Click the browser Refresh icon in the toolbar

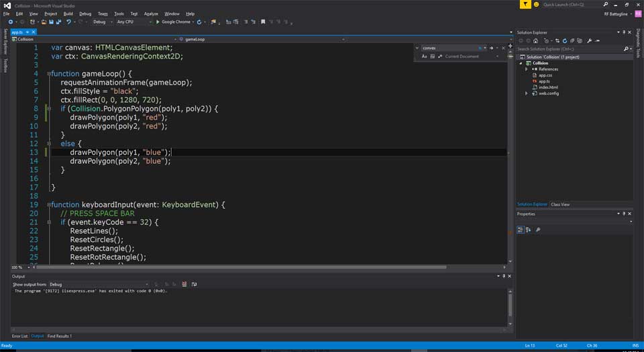click(199, 22)
